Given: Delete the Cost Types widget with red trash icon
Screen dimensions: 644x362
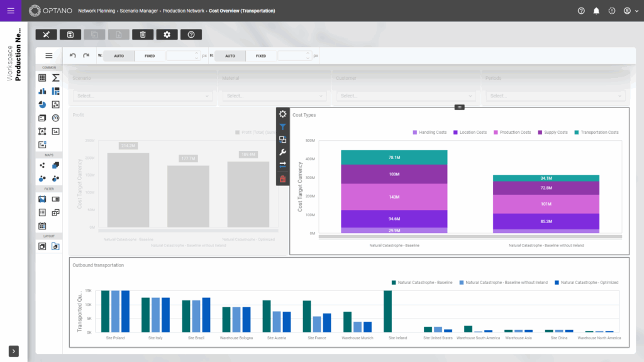Looking at the screenshot, I should (282, 178).
